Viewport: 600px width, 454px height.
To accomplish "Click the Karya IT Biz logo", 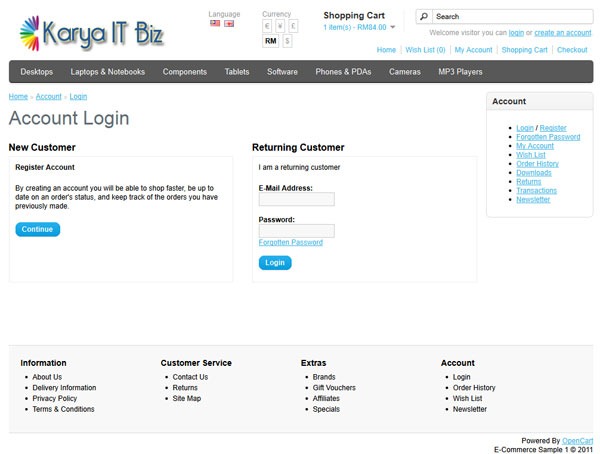I will pos(92,34).
